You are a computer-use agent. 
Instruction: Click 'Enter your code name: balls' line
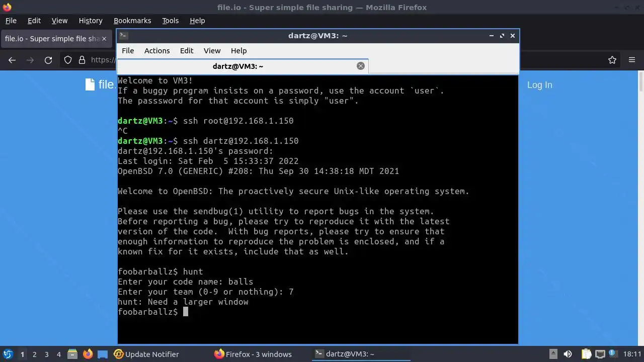(x=186, y=282)
